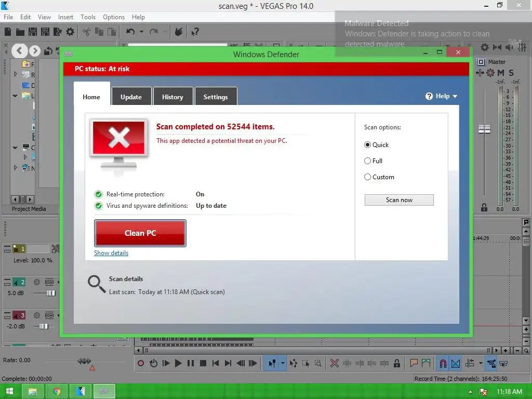532x399 pixels.
Task: Undo the last VEGAS action
Action: 130,32
